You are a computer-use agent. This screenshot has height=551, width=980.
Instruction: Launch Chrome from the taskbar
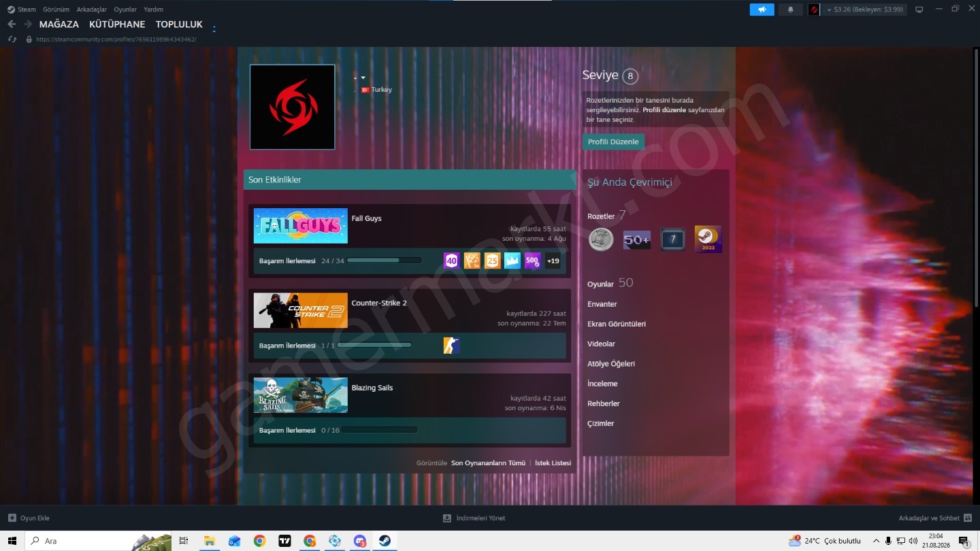point(259,541)
